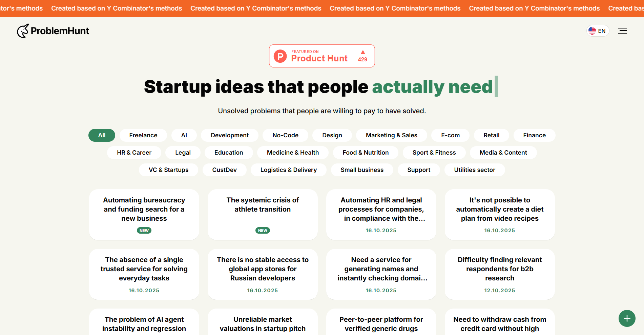Click the Product Hunt upvote triangle

[363, 52]
